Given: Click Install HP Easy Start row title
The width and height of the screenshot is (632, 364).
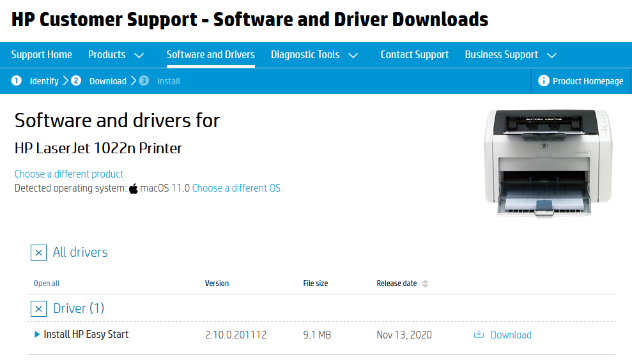Looking at the screenshot, I should point(86,334).
